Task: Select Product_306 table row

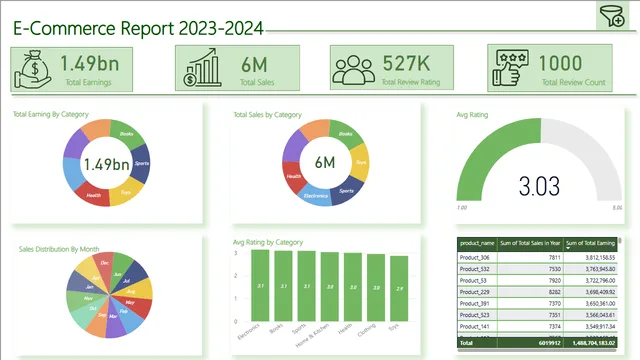Action: coord(537,258)
